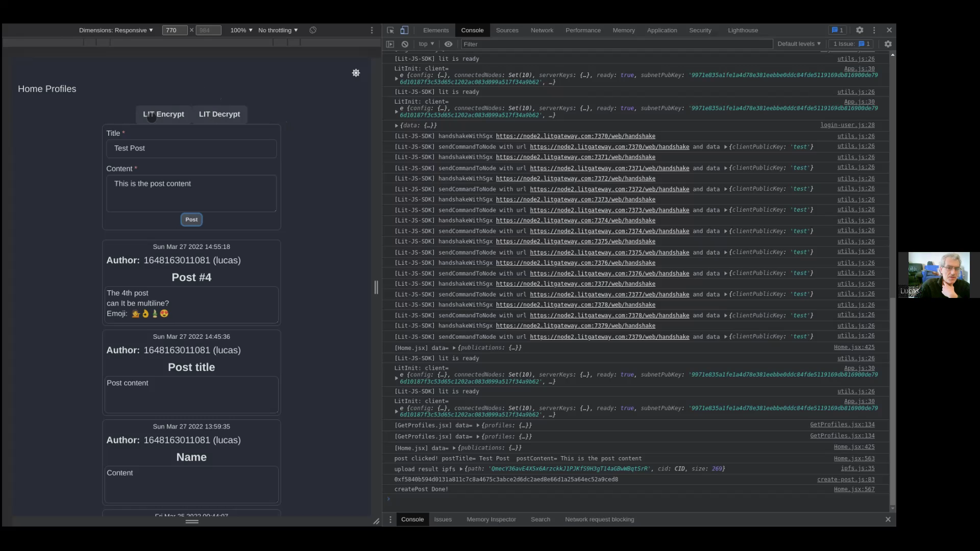This screenshot has height=551, width=980.
Task: Click the Home Profiles navigation text
Action: [47, 89]
